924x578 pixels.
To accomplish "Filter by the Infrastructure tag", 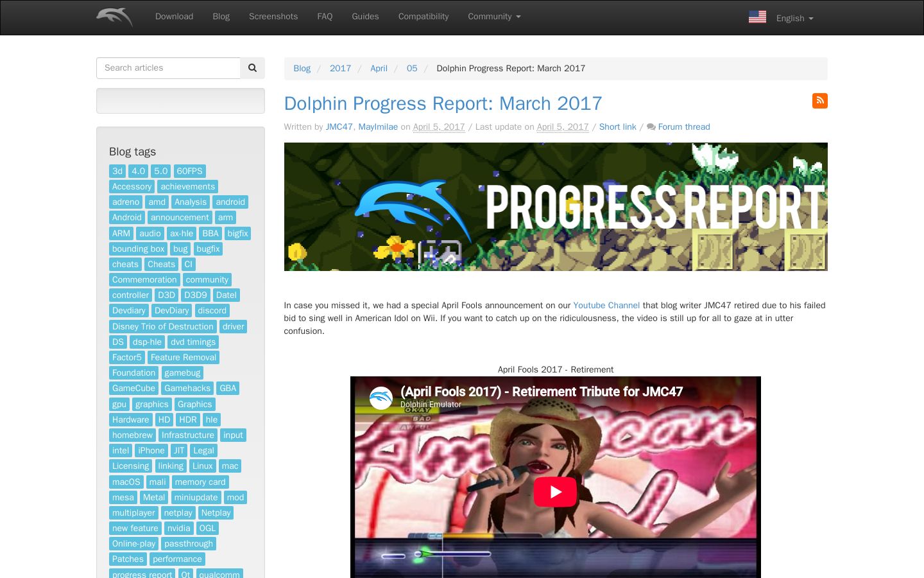I will pyautogui.click(x=188, y=435).
